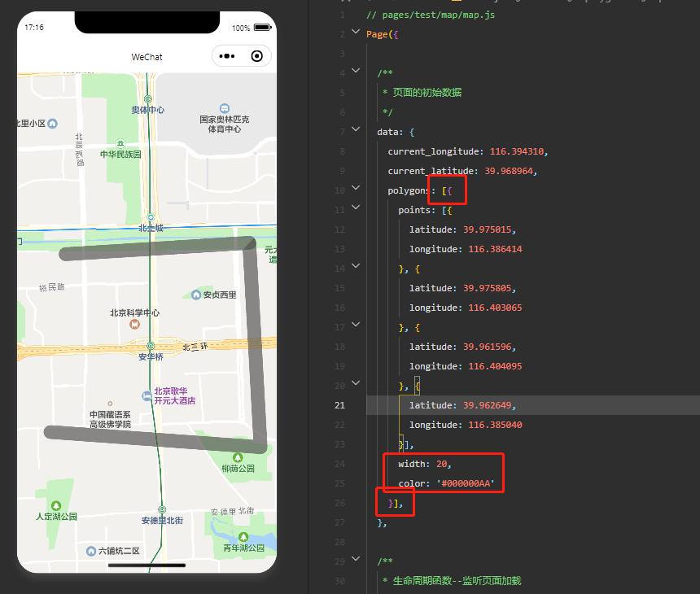Click line number 21 in the gutter
Image resolution: width=700 pixels, height=594 pixels.
[x=339, y=405]
